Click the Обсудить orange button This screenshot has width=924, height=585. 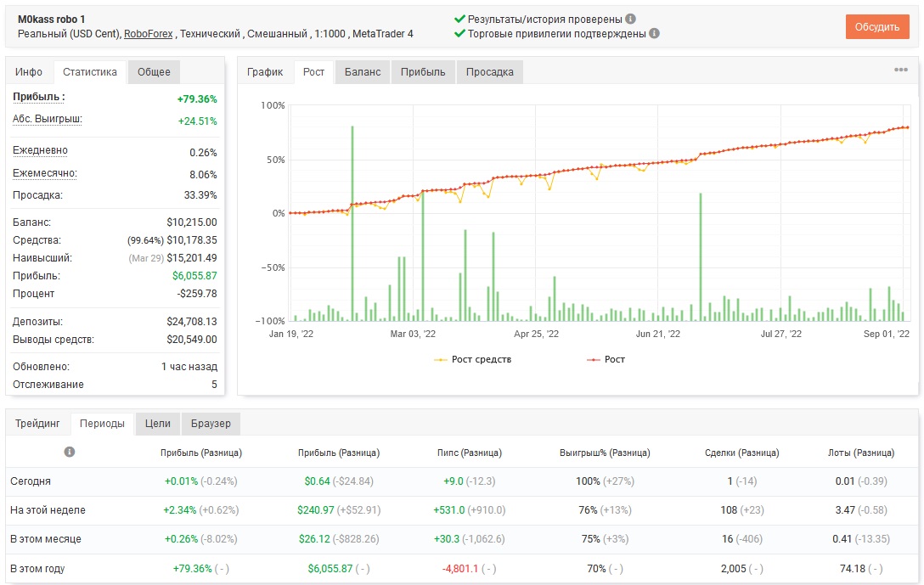click(876, 27)
